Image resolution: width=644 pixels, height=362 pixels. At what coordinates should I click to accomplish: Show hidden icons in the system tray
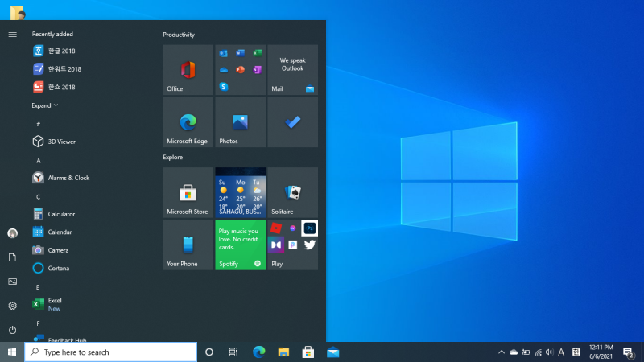(x=501, y=352)
